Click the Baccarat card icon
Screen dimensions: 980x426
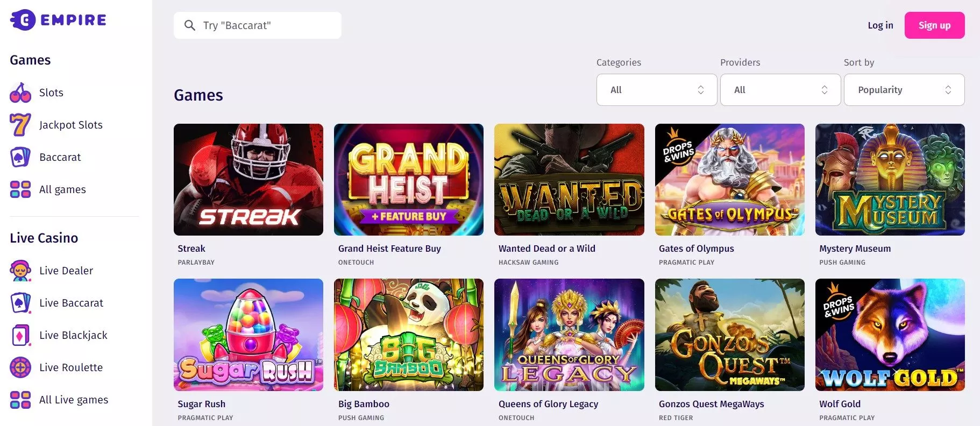pyautogui.click(x=20, y=157)
